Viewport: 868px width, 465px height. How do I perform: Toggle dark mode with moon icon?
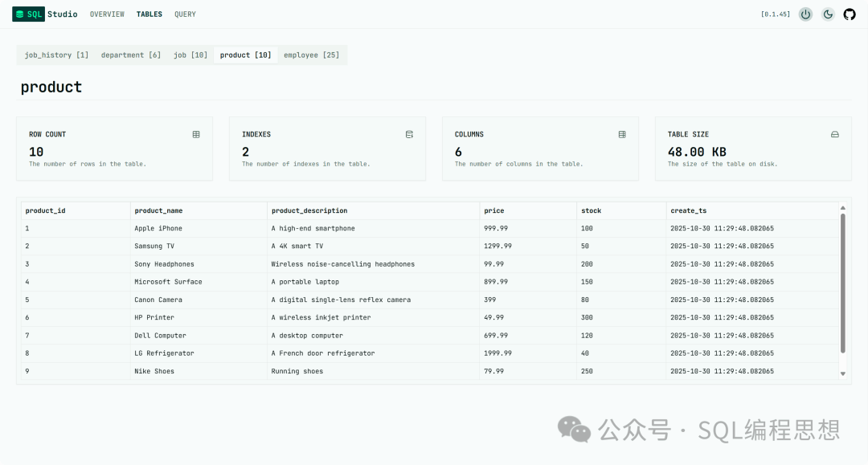(828, 14)
